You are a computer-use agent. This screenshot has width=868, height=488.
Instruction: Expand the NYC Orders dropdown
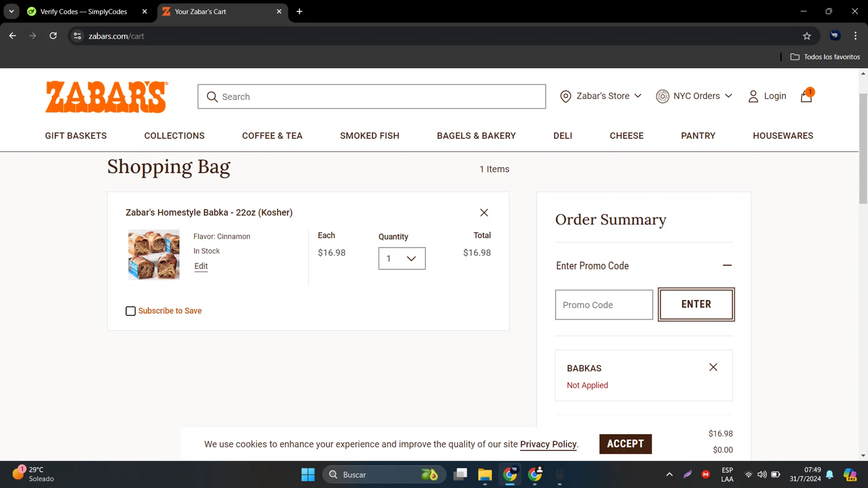(729, 96)
